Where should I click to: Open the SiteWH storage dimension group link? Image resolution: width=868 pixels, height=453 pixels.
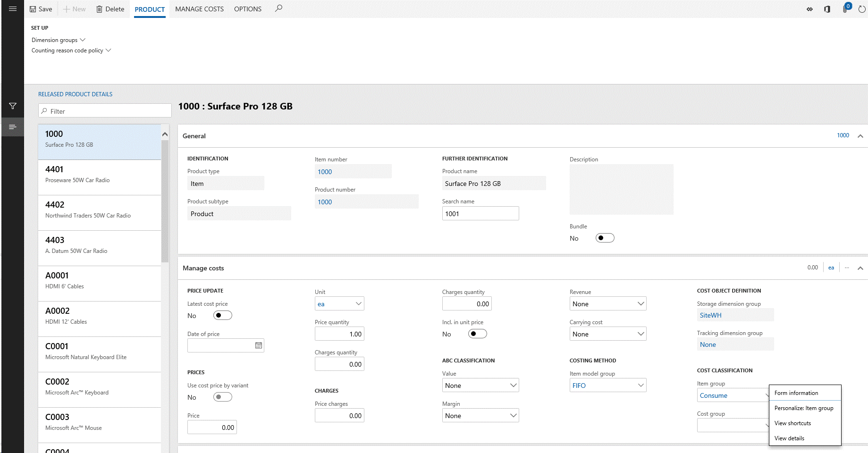point(710,315)
